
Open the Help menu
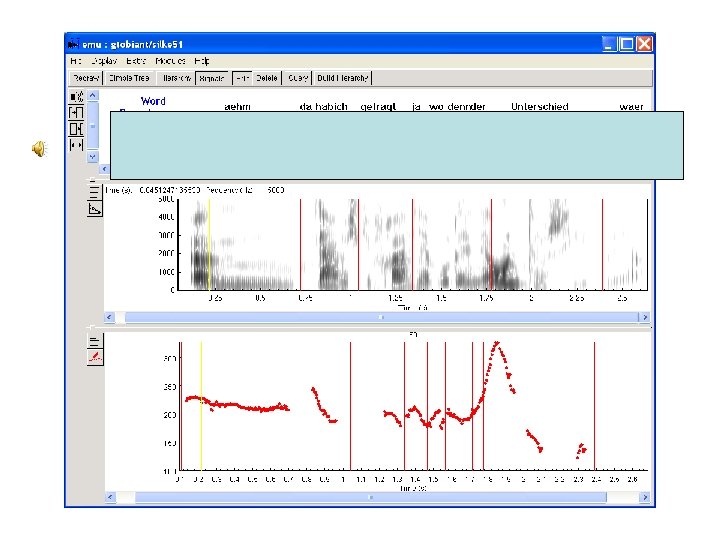pyautogui.click(x=202, y=61)
